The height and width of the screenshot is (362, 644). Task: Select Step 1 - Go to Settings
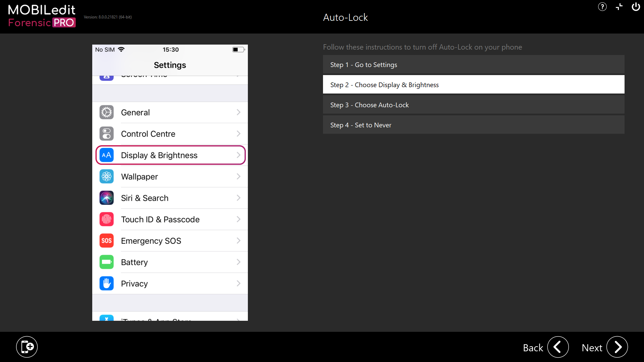473,65
